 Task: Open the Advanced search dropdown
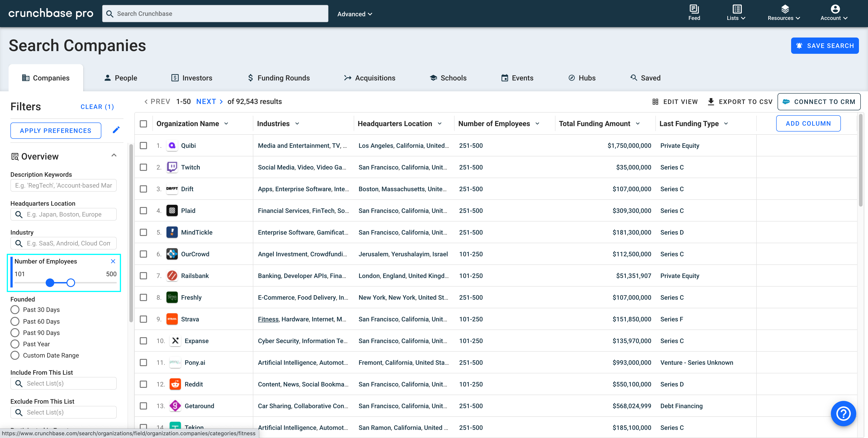354,14
